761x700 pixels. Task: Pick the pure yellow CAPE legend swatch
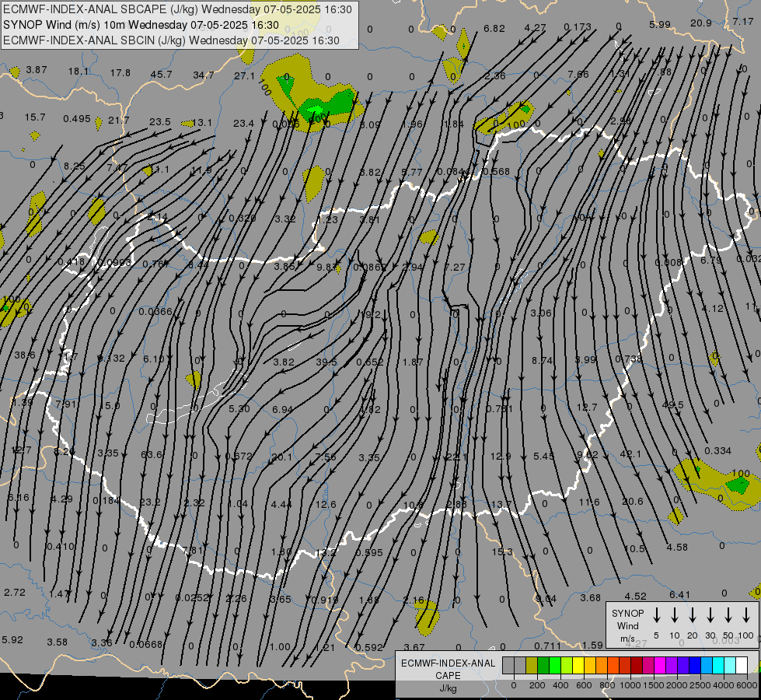(578, 666)
